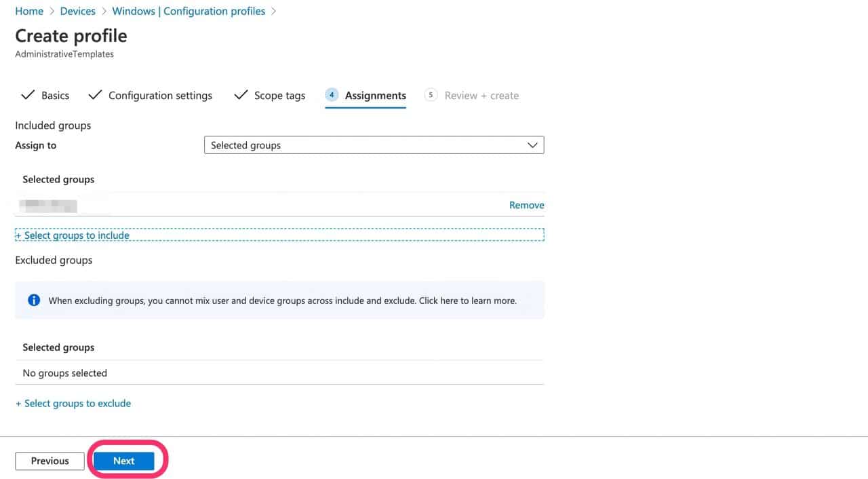Open Devices in the breadcrumb

point(78,12)
